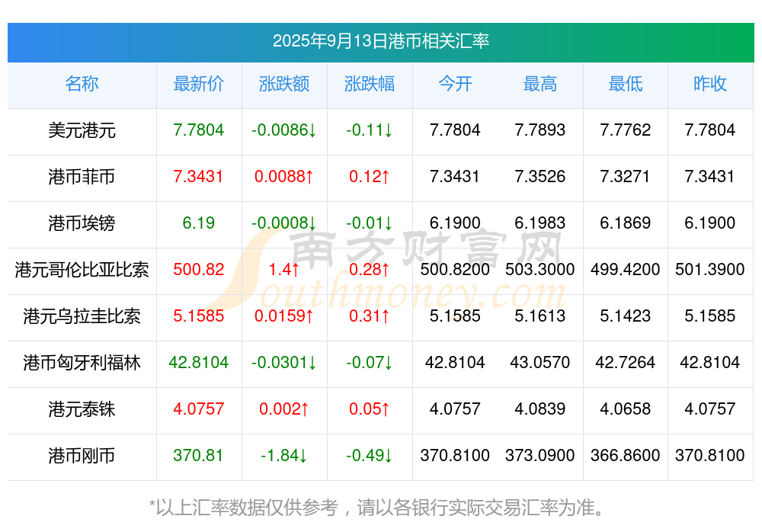Click the title 2025年9月13日港币相关汇率

(x=380, y=41)
